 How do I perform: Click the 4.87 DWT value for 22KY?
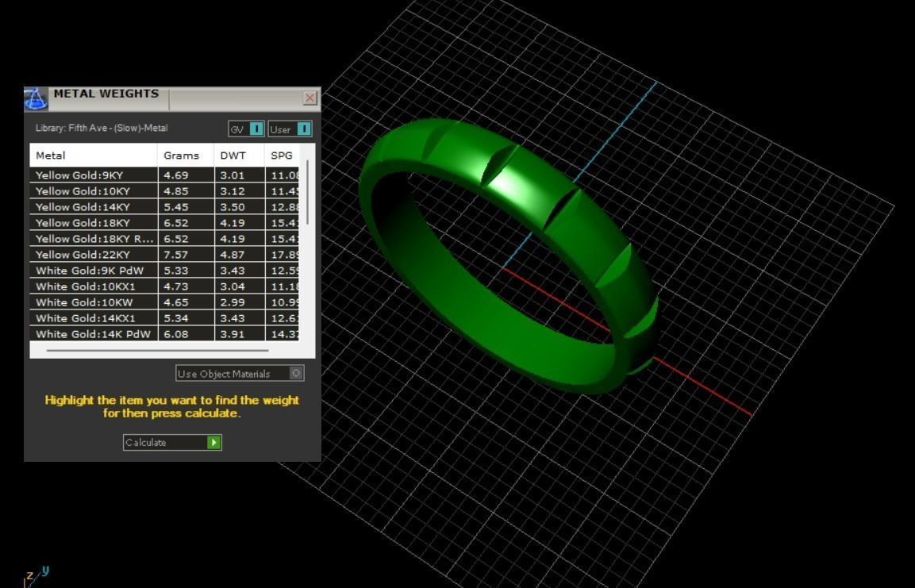[x=233, y=255]
